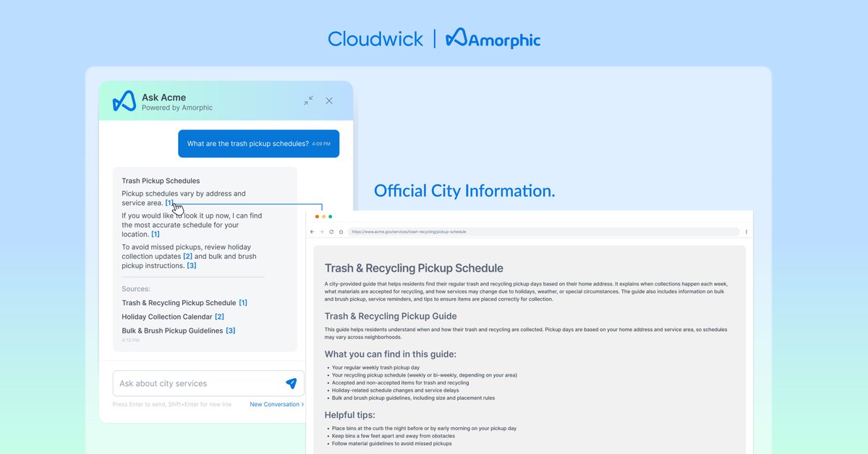Click 'Holiday-related schedule changes and service delays' bullet
868x454 pixels.
click(x=395, y=390)
